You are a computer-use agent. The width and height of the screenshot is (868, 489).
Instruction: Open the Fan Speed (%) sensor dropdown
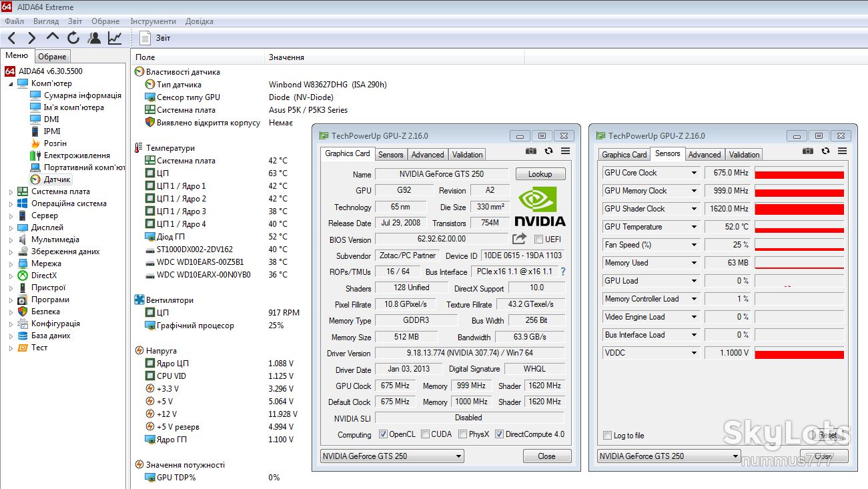pos(694,245)
